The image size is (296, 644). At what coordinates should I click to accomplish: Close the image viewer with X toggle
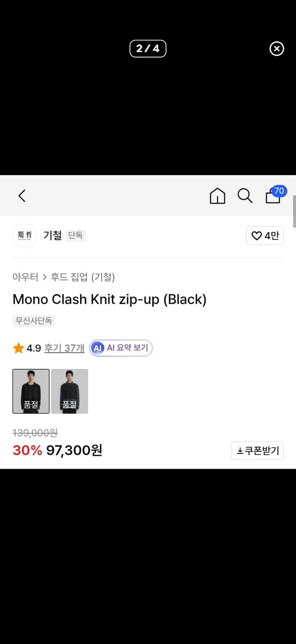(x=277, y=49)
